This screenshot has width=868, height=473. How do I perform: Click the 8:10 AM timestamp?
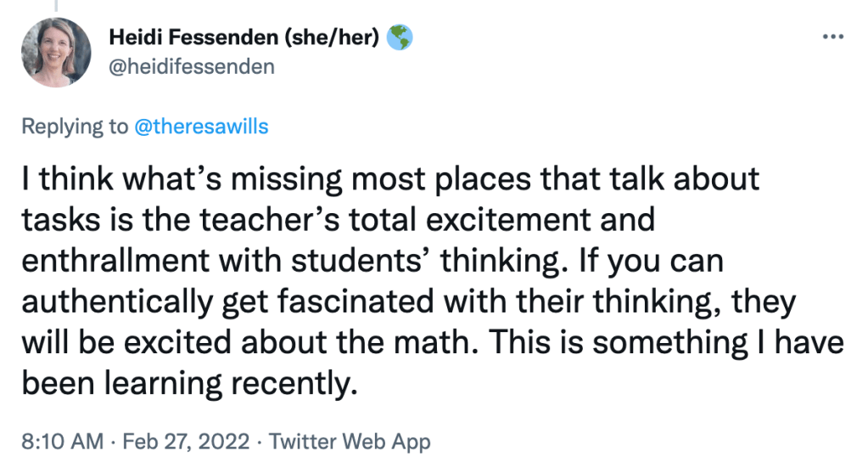point(62,442)
